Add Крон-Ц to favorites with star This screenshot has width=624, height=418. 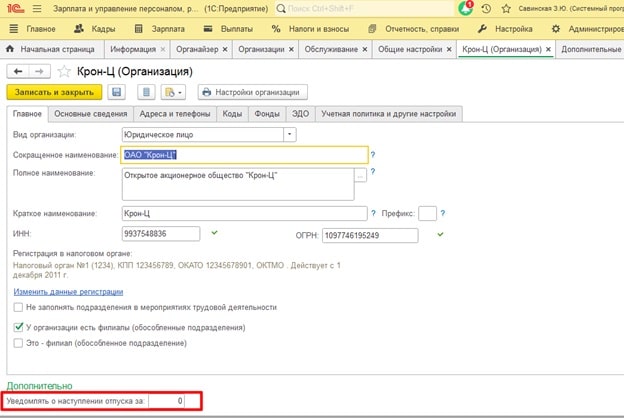coord(64,71)
